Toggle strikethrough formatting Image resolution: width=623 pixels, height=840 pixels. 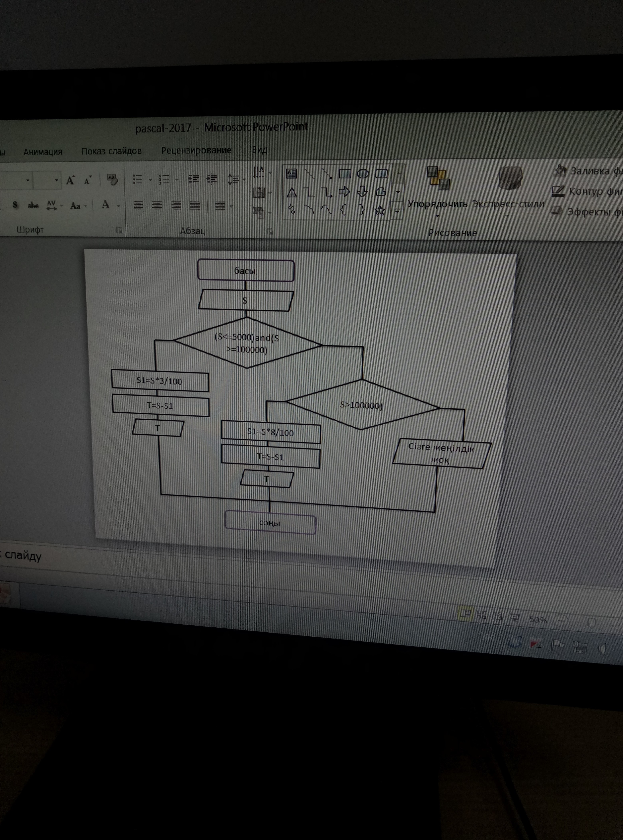click(33, 205)
